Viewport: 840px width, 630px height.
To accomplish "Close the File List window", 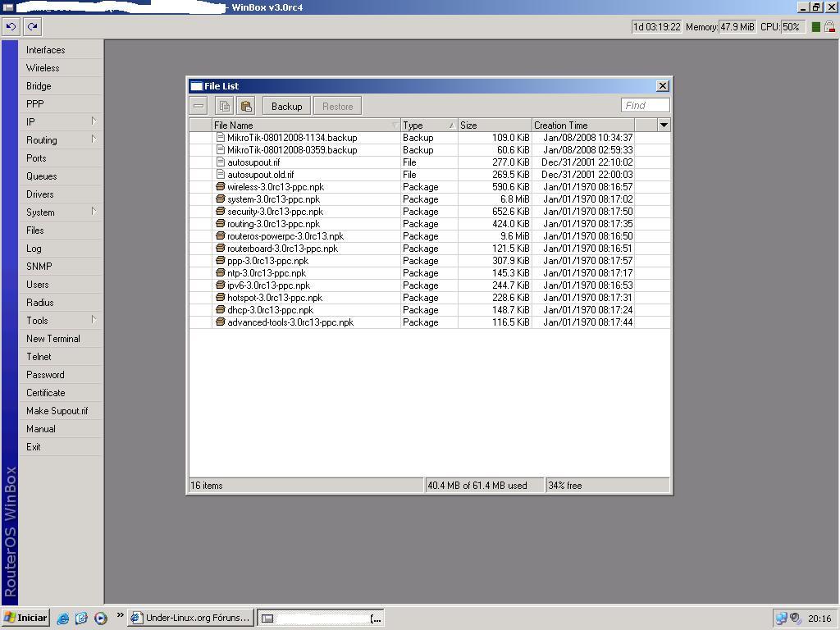I will [x=663, y=85].
